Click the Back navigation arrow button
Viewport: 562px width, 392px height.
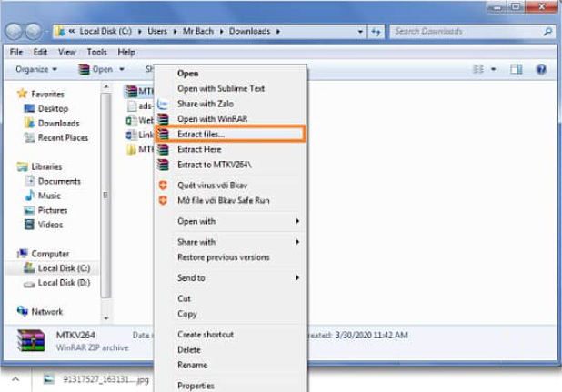coord(15,32)
